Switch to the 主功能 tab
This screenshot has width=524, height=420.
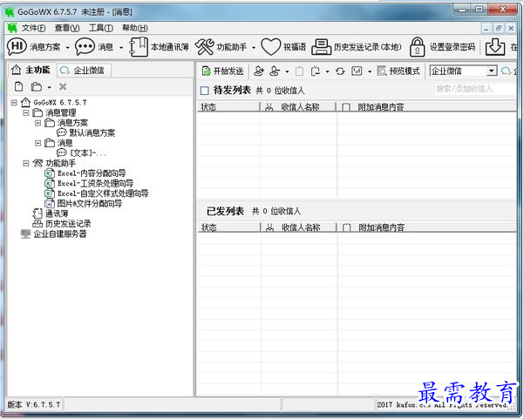tap(31, 70)
